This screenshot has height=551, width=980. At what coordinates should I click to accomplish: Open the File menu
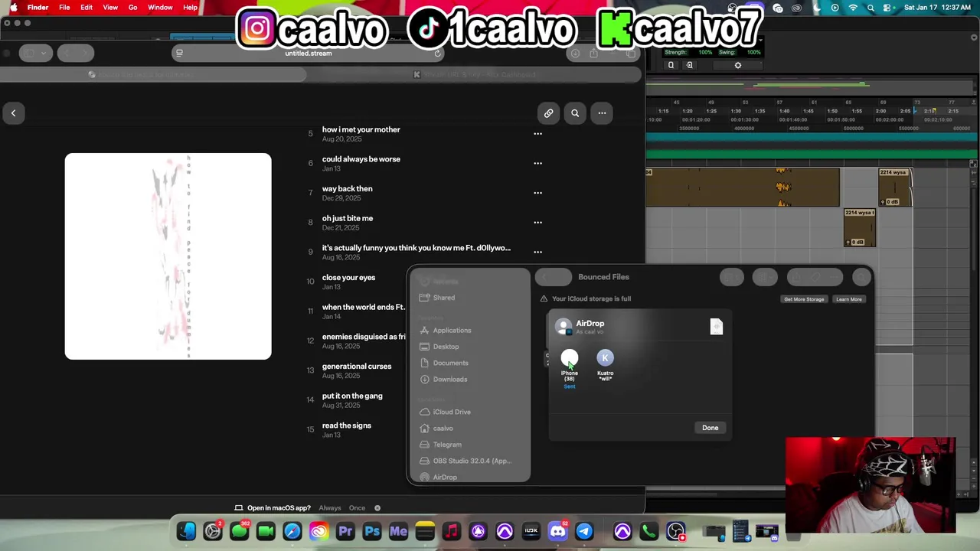click(x=64, y=8)
